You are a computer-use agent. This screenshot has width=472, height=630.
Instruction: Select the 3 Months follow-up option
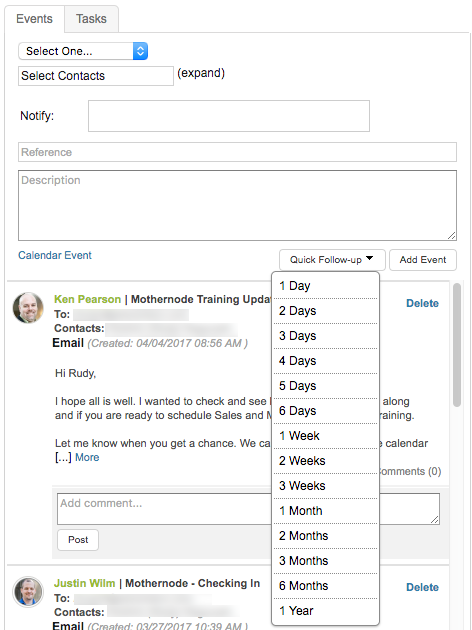click(325, 561)
